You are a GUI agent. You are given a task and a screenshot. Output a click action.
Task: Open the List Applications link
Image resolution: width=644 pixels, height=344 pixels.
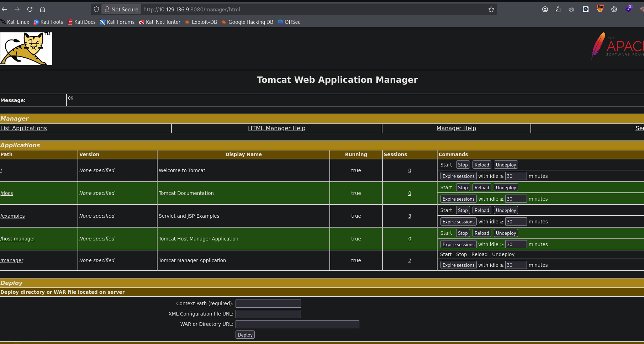(23, 128)
